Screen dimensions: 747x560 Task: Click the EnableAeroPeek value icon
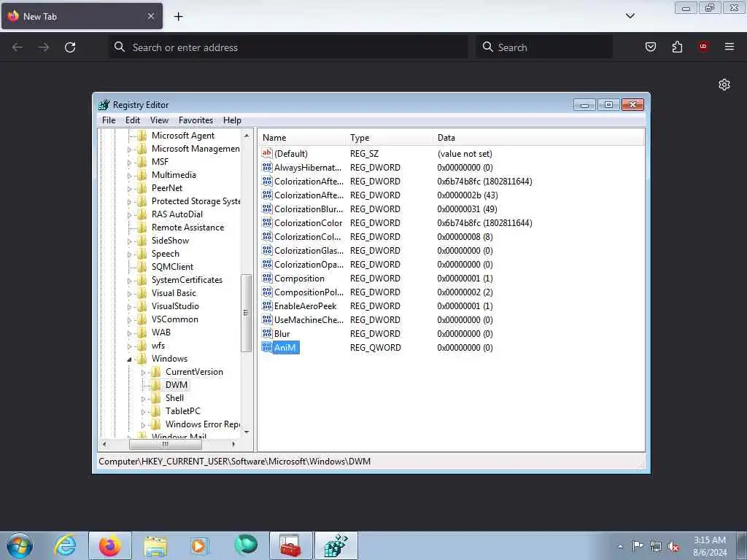click(x=267, y=306)
